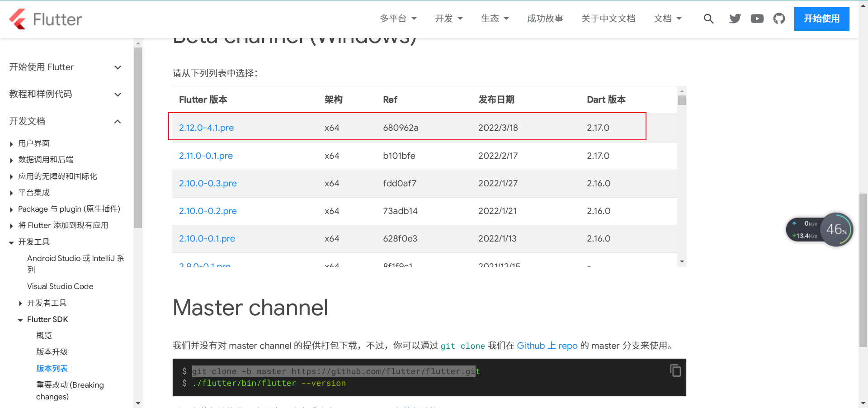Click the 开始使用 button
Image resolution: width=868 pixels, height=408 pixels.
(821, 19)
